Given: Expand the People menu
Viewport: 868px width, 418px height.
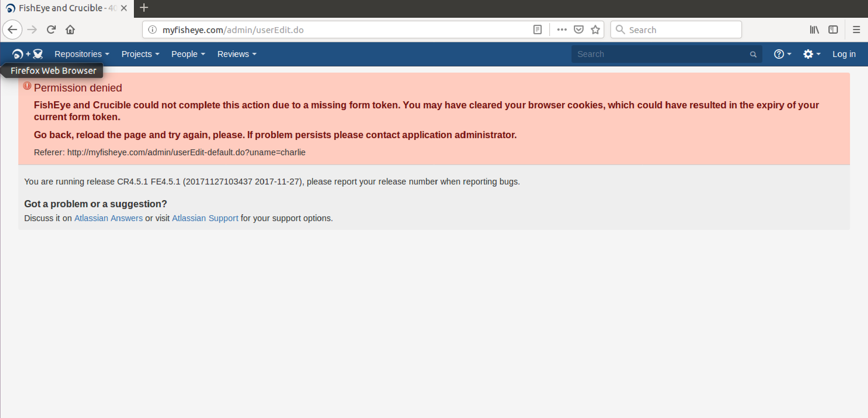Looking at the screenshot, I should tap(188, 54).
